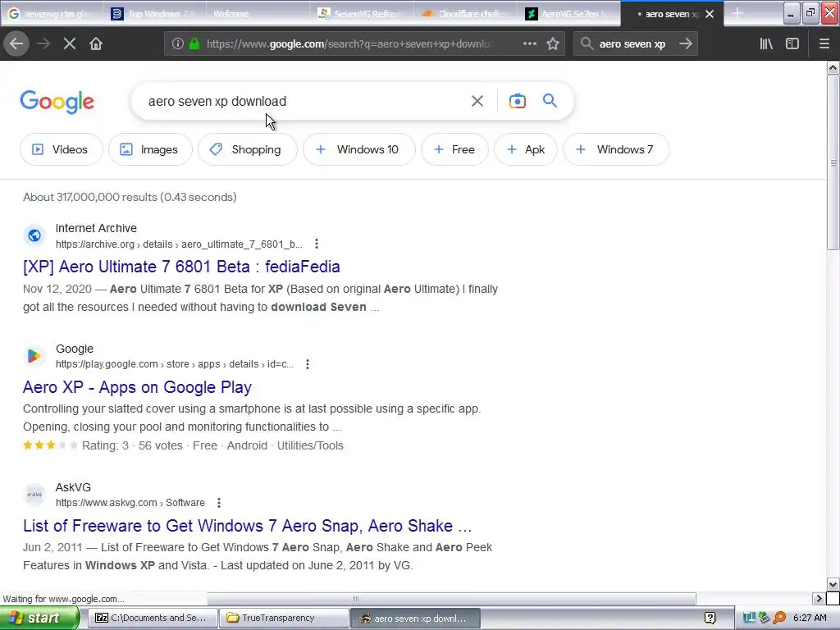Open Aero XP Apps on Google Play link
The height and width of the screenshot is (630, 840).
click(137, 387)
